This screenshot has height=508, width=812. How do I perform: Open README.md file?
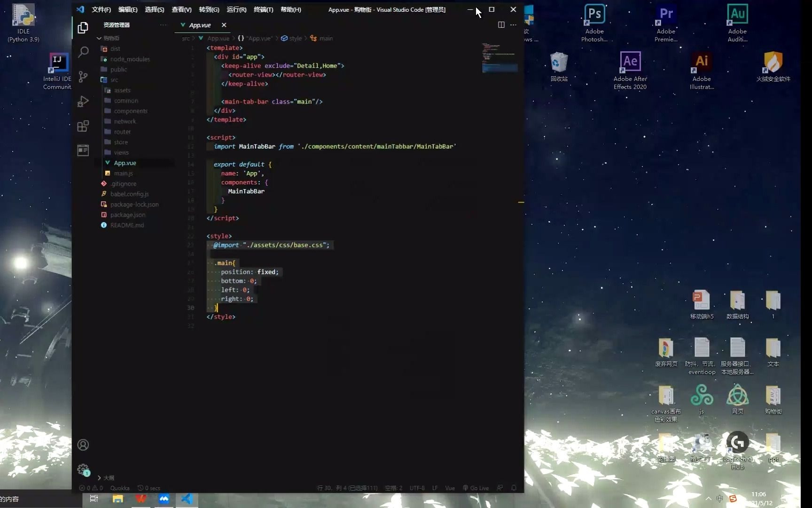(x=127, y=225)
